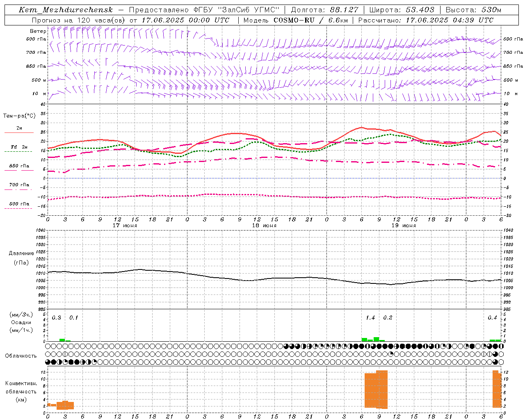Select the 500 м wind level label on left axis

click(x=39, y=80)
